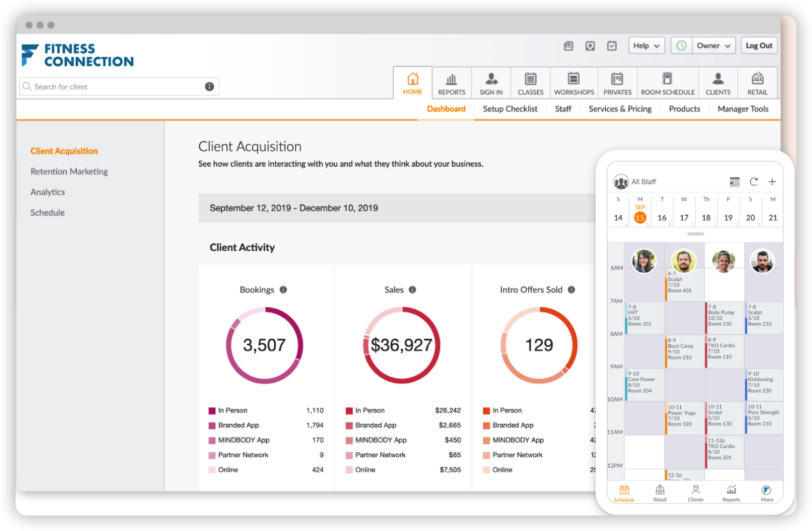Switch to the Dashboard sub-tab

pos(446,109)
